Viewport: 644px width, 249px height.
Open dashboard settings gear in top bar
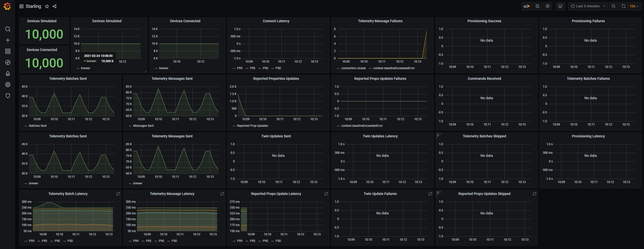(x=548, y=6)
